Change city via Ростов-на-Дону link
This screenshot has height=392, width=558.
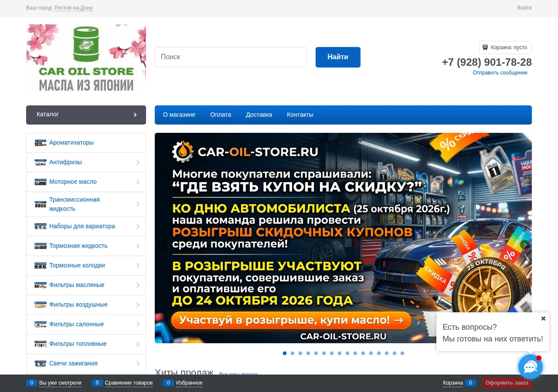[73, 8]
